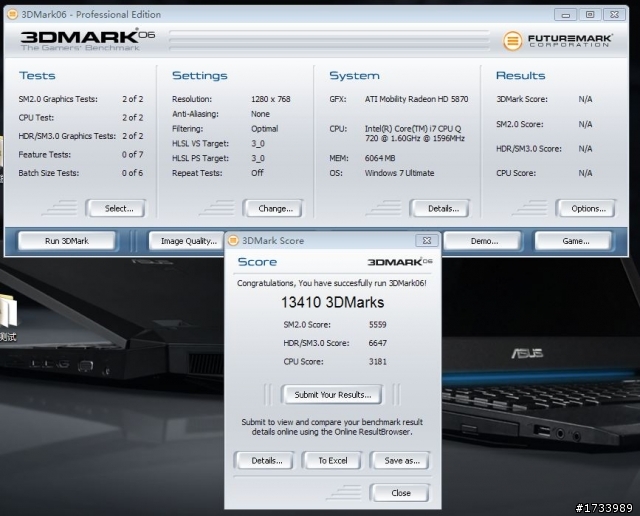Click the 'Windows 7 Ultimate' OS text
This screenshot has width=640, height=516.
(399, 173)
